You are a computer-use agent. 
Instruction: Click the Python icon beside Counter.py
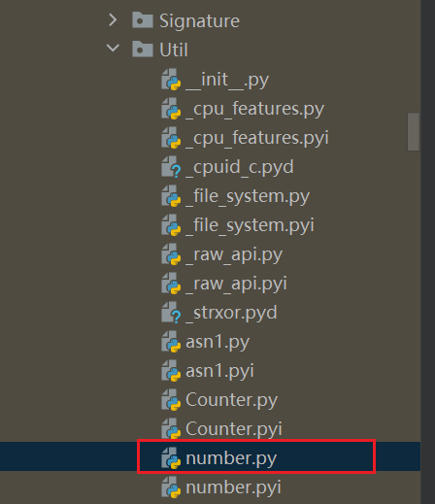pyautogui.click(x=171, y=400)
